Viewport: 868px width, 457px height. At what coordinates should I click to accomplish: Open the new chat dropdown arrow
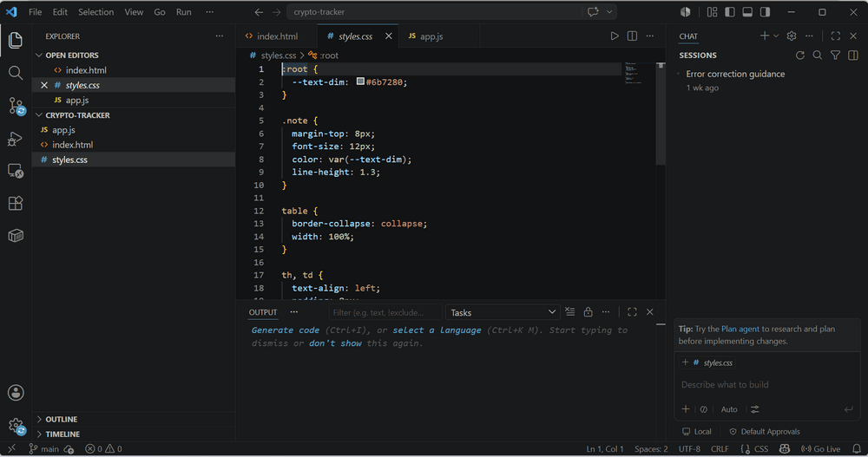click(x=776, y=36)
